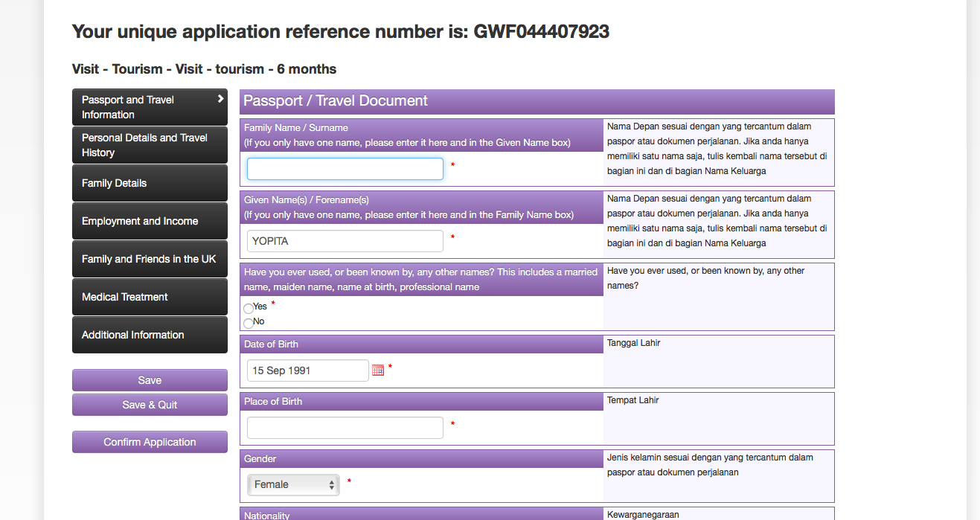Screen dimensions: 980x520
Task: Click Confirm Application
Action: point(149,441)
